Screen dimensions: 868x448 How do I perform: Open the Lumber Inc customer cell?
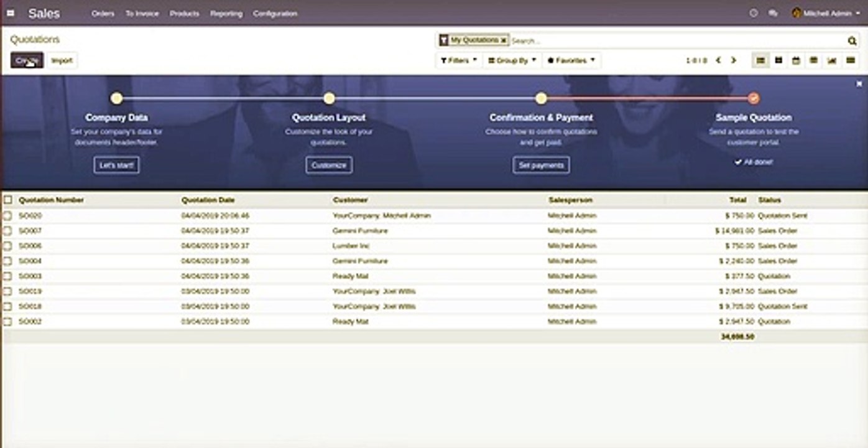coord(351,246)
